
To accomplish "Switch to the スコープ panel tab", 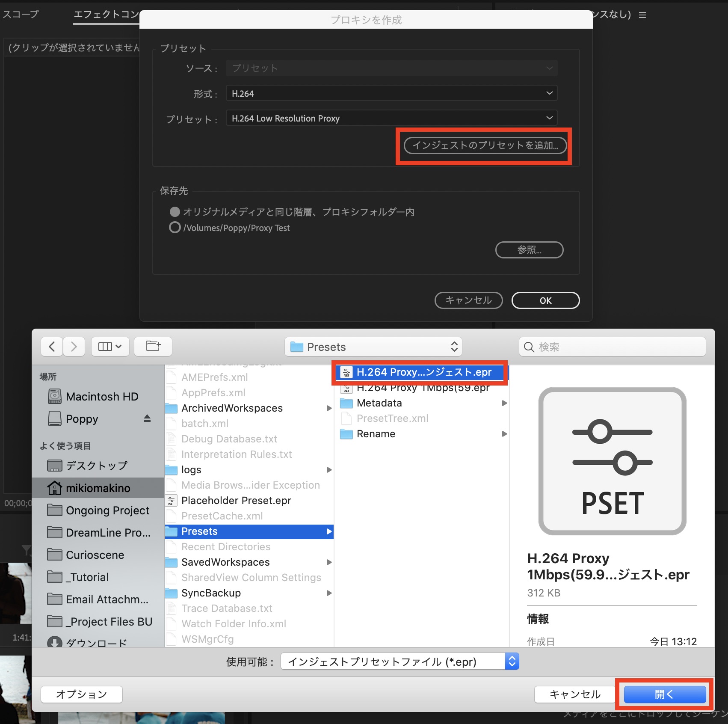I will (x=21, y=14).
